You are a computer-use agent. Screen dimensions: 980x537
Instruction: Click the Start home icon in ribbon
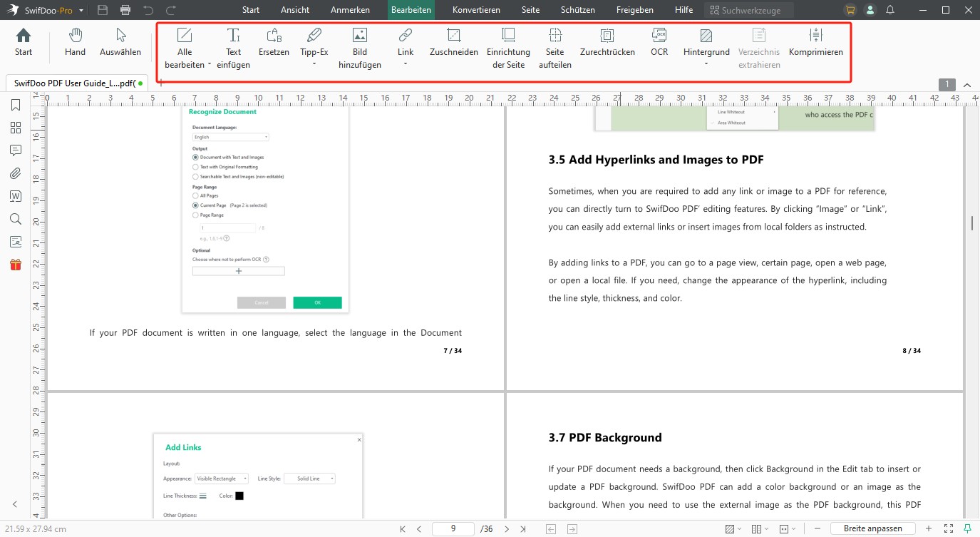point(24,43)
